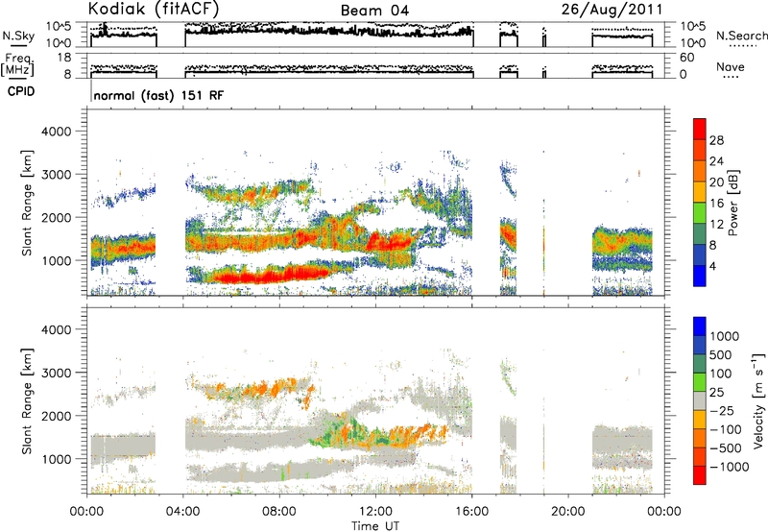The height and width of the screenshot is (532, 768).
Task: Click the '12:00' time axis label
Action: tap(375, 512)
